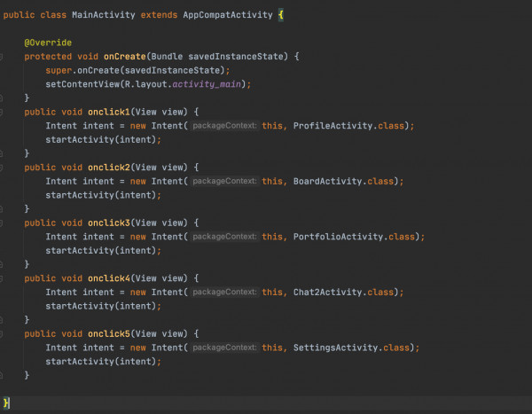The height and width of the screenshot is (414, 532).
Task: Collapse the onclick1 method fold marker
Action: click(x=1, y=113)
